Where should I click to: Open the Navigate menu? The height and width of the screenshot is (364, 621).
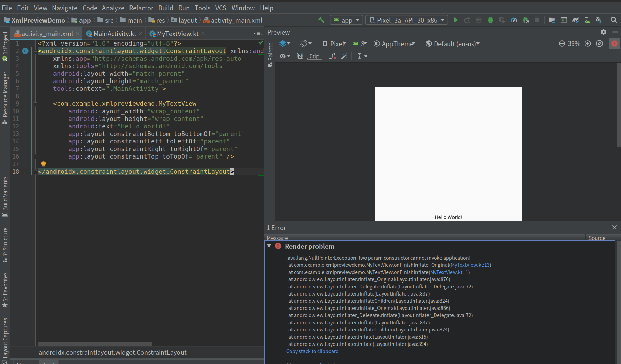(64, 8)
